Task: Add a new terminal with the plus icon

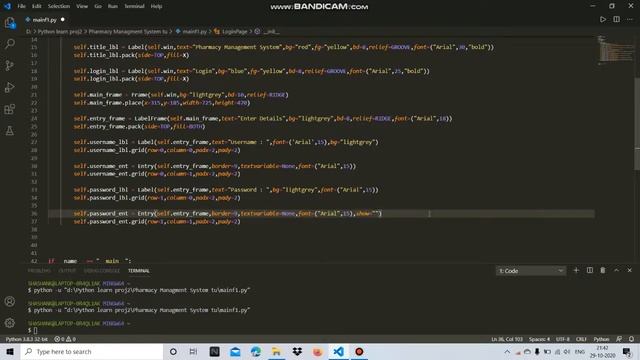Action: pos(576,270)
